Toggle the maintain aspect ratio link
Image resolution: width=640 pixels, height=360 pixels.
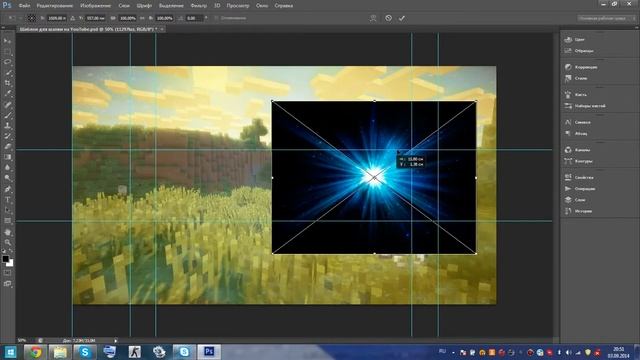(142, 18)
